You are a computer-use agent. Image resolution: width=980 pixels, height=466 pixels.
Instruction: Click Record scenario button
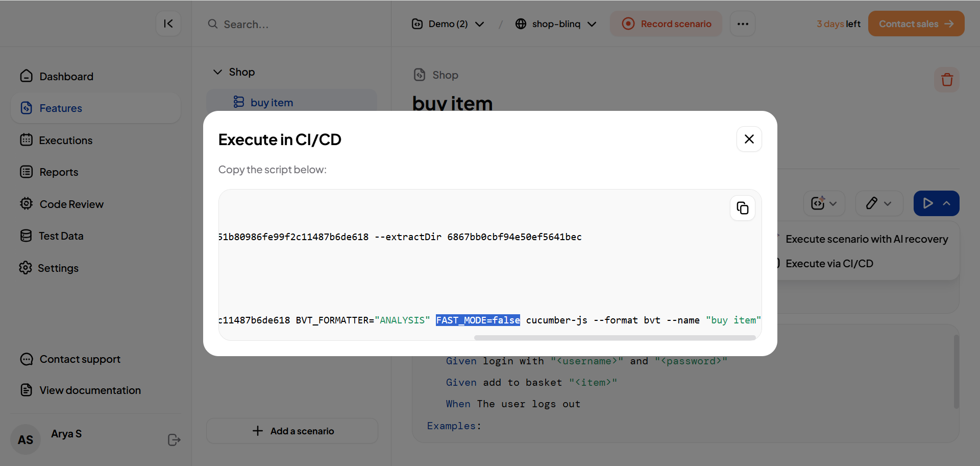[x=666, y=24]
